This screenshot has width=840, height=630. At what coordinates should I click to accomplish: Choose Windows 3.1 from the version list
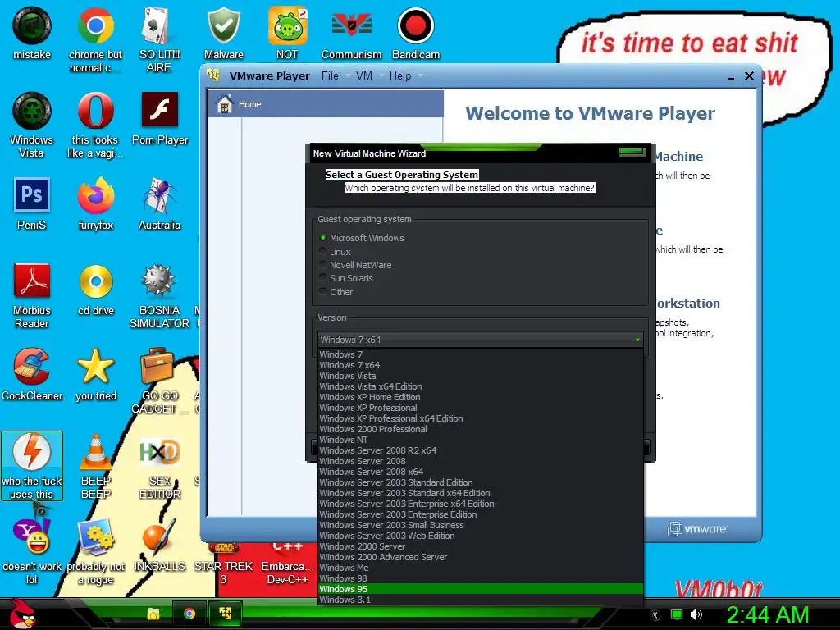(x=481, y=600)
